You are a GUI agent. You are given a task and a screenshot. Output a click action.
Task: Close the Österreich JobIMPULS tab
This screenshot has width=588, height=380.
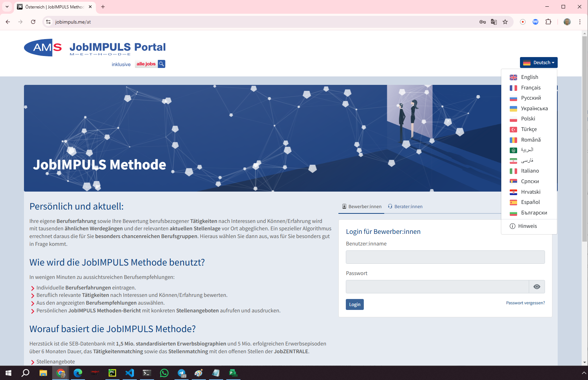pos(90,7)
